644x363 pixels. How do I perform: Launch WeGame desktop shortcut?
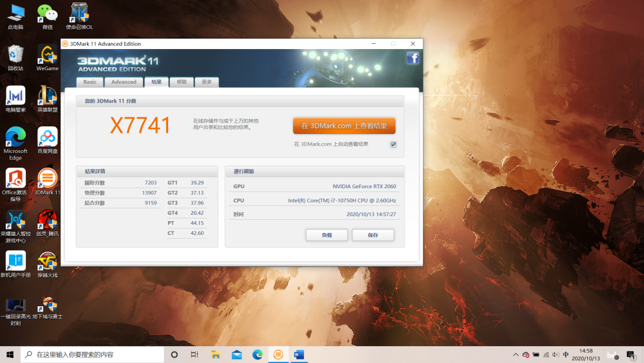(48, 58)
